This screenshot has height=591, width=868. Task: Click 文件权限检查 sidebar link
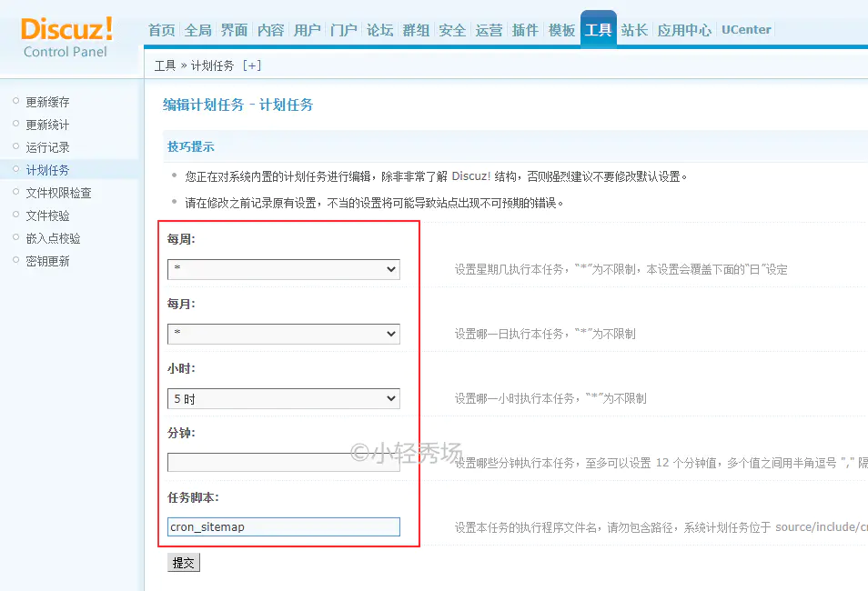pyautogui.click(x=58, y=193)
